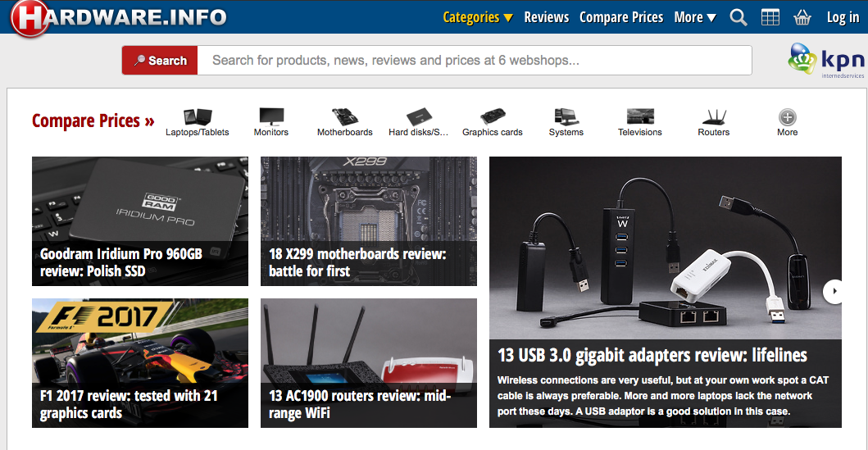This screenshot has height=450, width=868.
Task: Click the USB adapters featured image
Action: 666,248
